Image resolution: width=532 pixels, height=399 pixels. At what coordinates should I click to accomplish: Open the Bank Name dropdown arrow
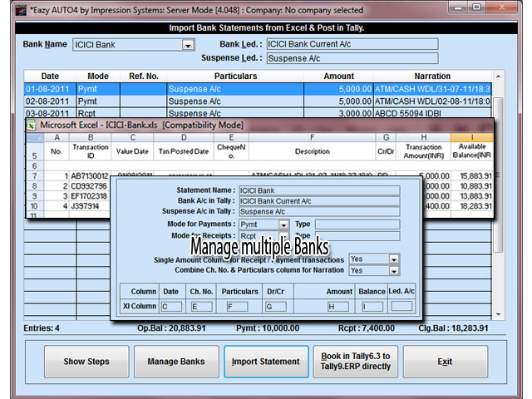pos(188,45)
